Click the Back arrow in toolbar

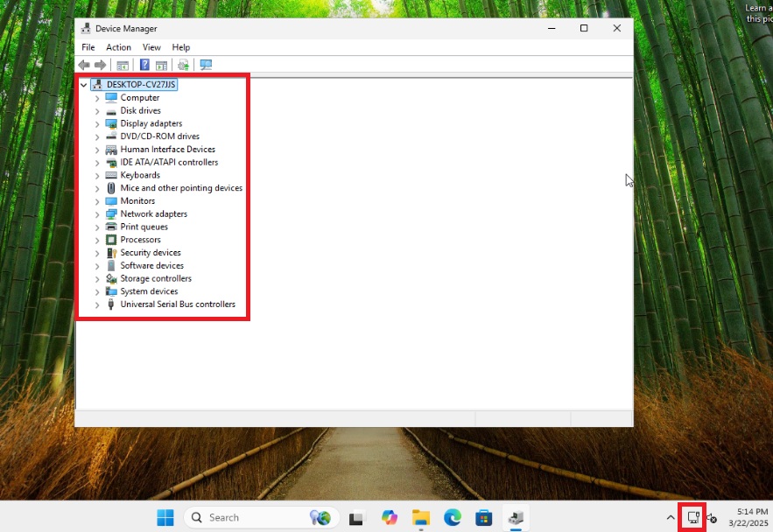tap(84, 65)
